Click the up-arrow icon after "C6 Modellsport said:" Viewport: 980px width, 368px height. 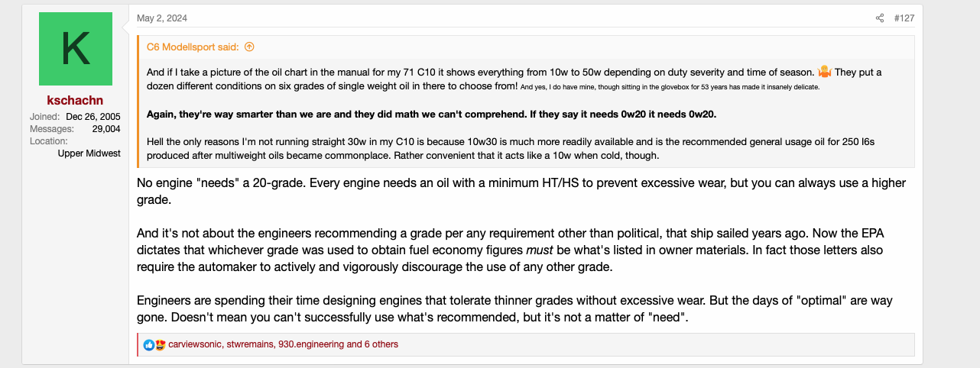pos(249,47)
